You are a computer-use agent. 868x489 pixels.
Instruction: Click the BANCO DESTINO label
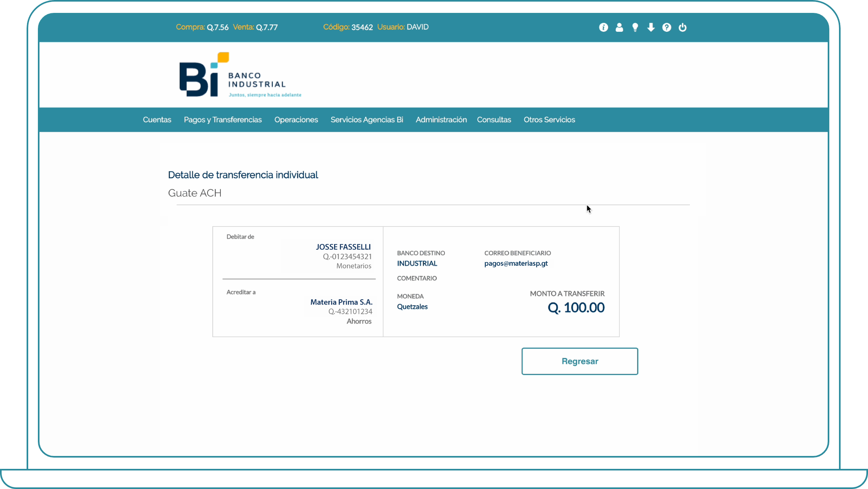pyautogui.click(x=421, y=253)
